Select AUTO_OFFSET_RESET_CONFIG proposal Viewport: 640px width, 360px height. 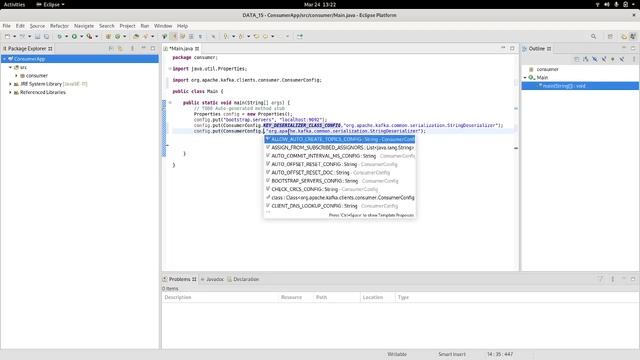click(340, 164)
